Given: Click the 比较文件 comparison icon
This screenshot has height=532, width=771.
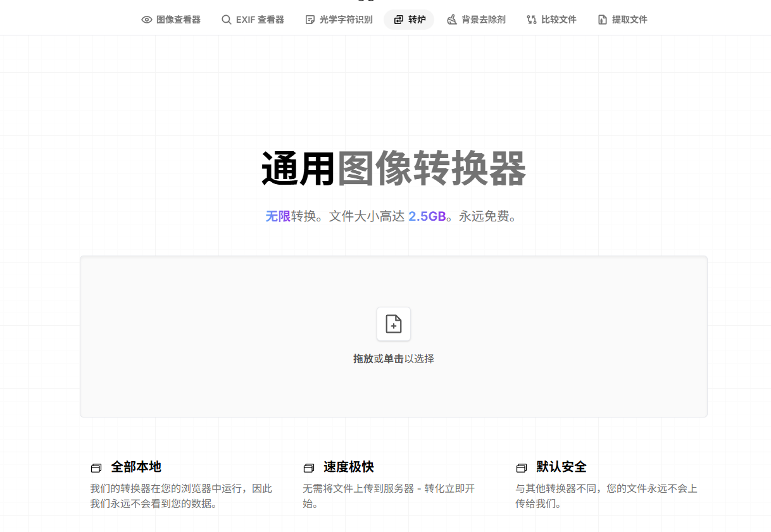Looking at the screenshot, I should (x=532, y=20).
